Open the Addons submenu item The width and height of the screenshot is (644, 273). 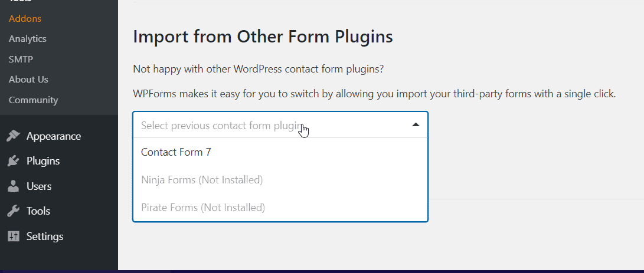25,18
